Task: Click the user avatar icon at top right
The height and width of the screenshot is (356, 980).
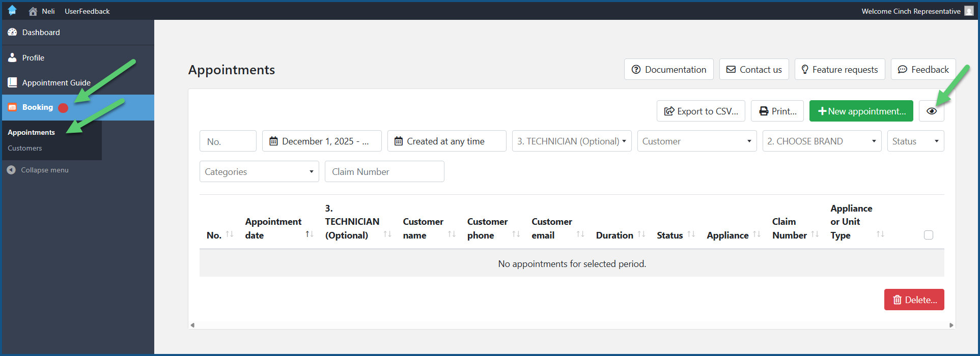Action: [x=969, y=11]
